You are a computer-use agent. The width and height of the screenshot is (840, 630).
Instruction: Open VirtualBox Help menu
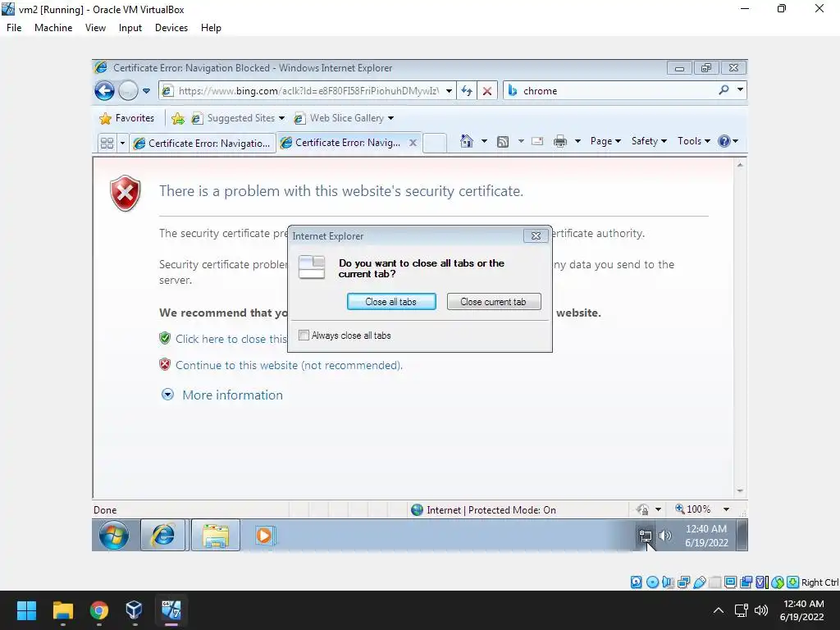click(x=211, y=28)
